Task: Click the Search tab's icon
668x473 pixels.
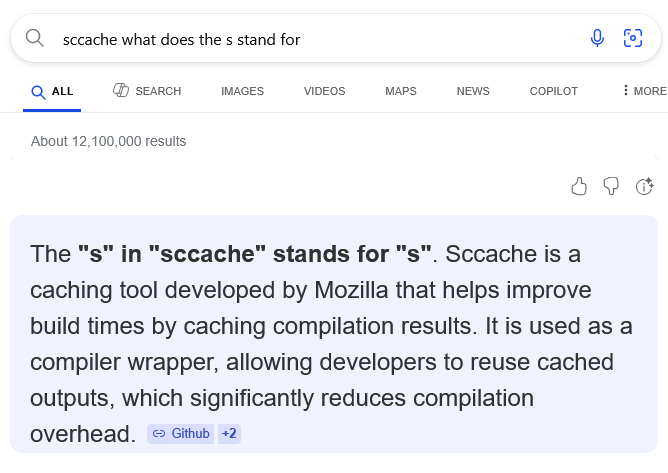Action: [121, 91]
